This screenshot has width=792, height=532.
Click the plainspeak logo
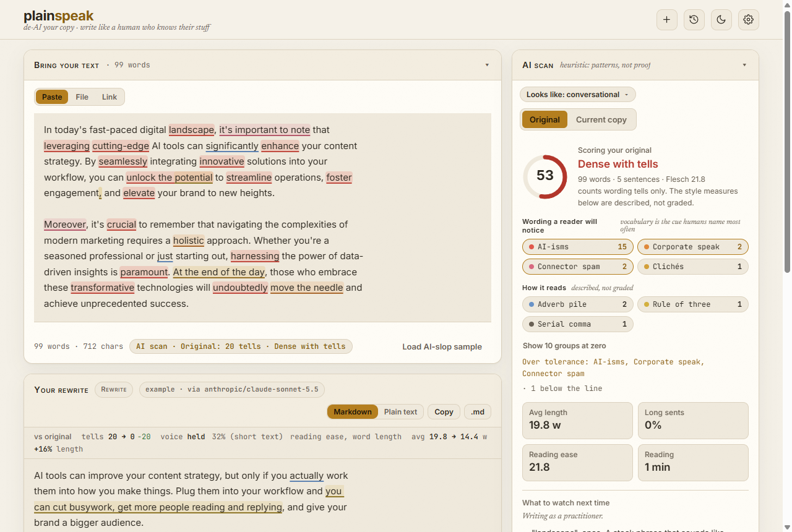59,16
